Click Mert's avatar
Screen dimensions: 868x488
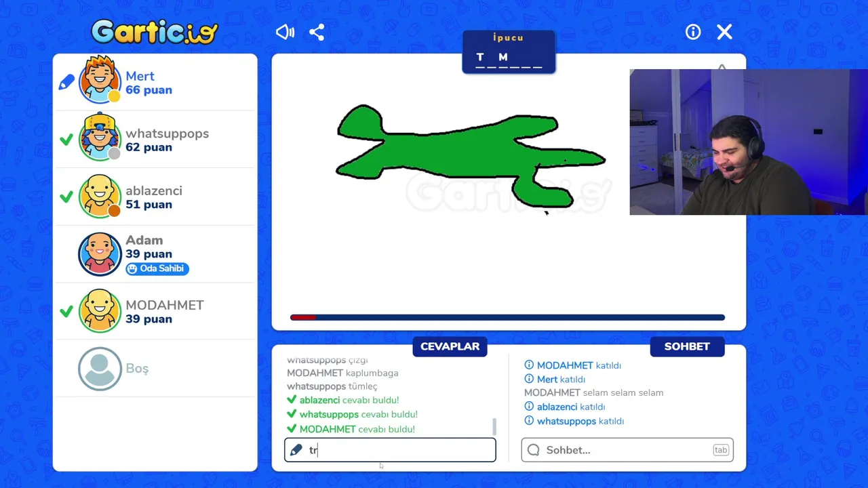tap(100, 81)
